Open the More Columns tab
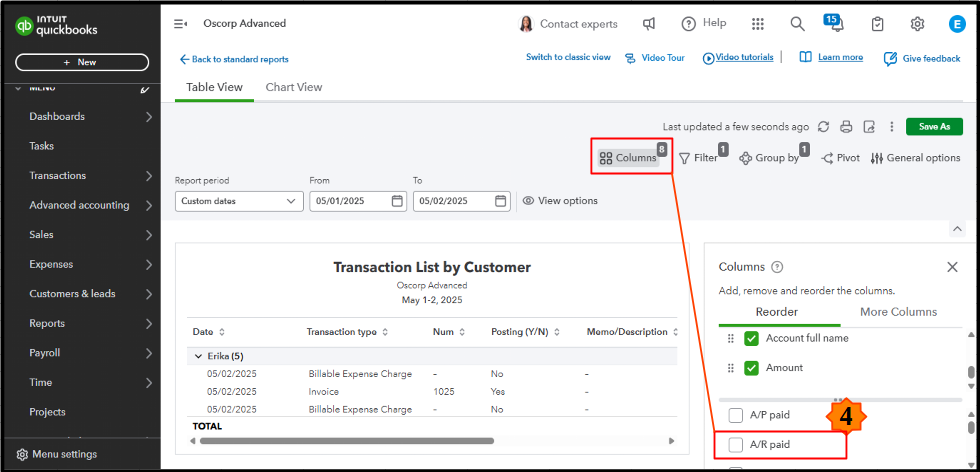980x472 pixels. (899, 312)
